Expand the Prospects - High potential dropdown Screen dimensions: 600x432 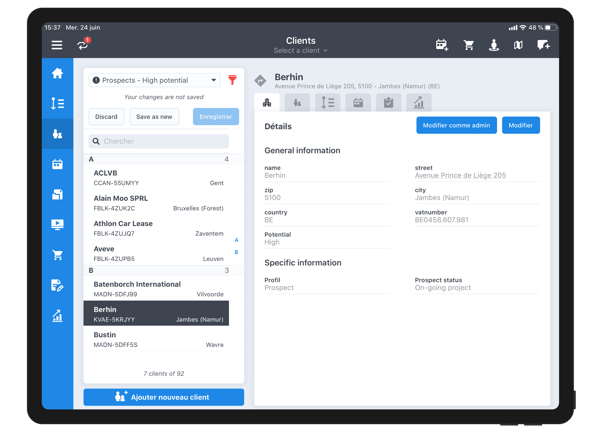155,80
